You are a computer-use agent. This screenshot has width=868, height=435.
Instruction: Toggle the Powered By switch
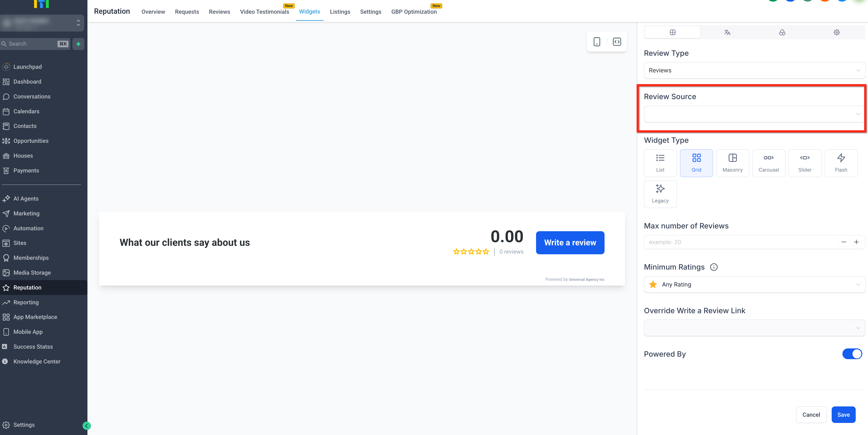click(852, 354)
